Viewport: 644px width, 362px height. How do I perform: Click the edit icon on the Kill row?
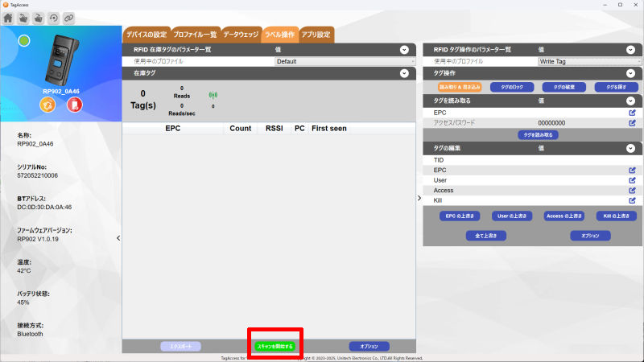[x=632, y=200]
